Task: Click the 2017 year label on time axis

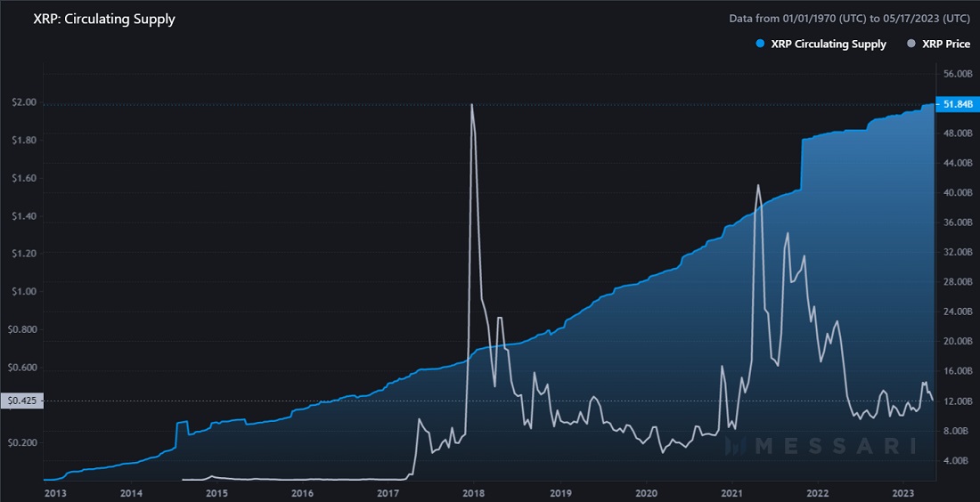Action: [x=388, y=493]
